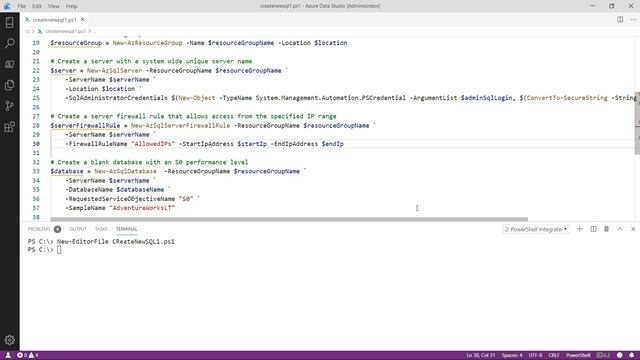
Task: Click the CRLF line ending indicator
Action: point(554,355)
